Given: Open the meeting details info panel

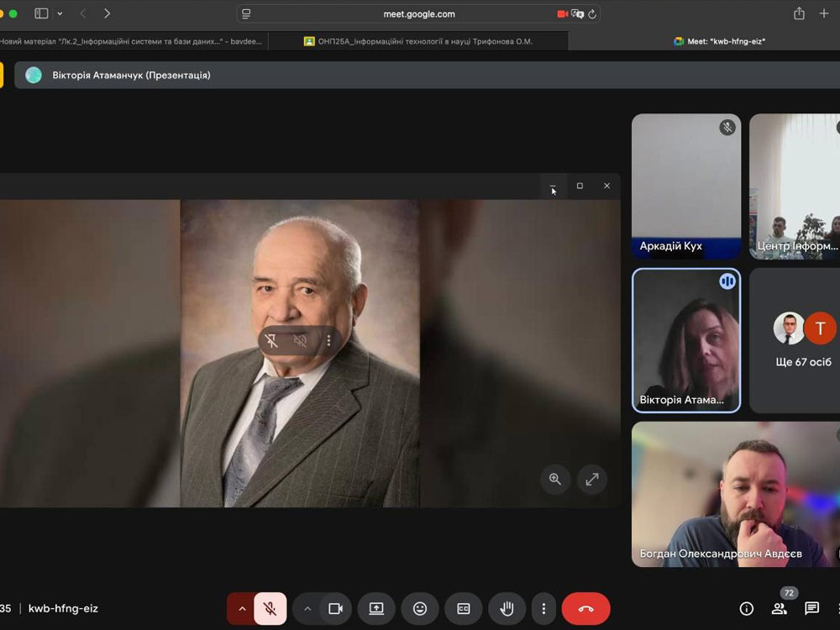Looking at the screenshot, I should [746, 609].
